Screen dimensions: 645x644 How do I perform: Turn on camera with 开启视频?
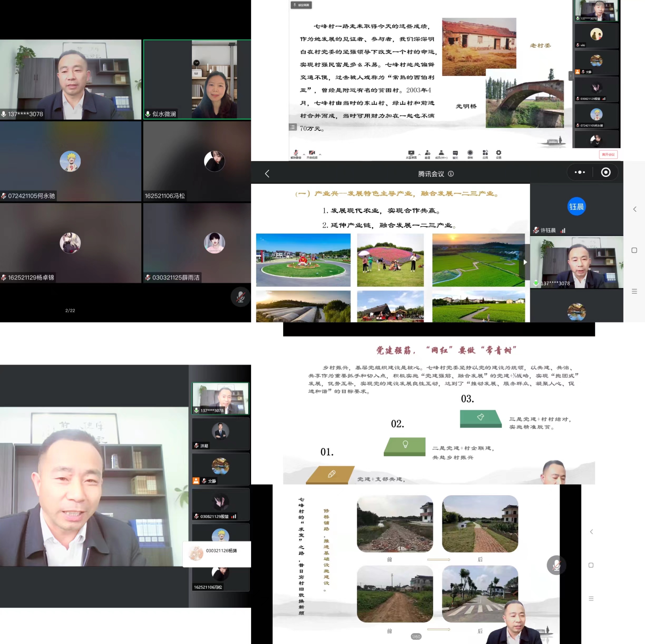click(x=312, y=154)
